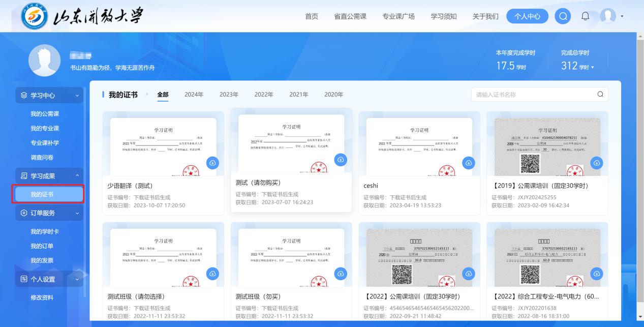The width and height of the screenshot is (644, 327).
Task: Download the 【2022】公需课培训 certificate
Action: coord(469,274)
